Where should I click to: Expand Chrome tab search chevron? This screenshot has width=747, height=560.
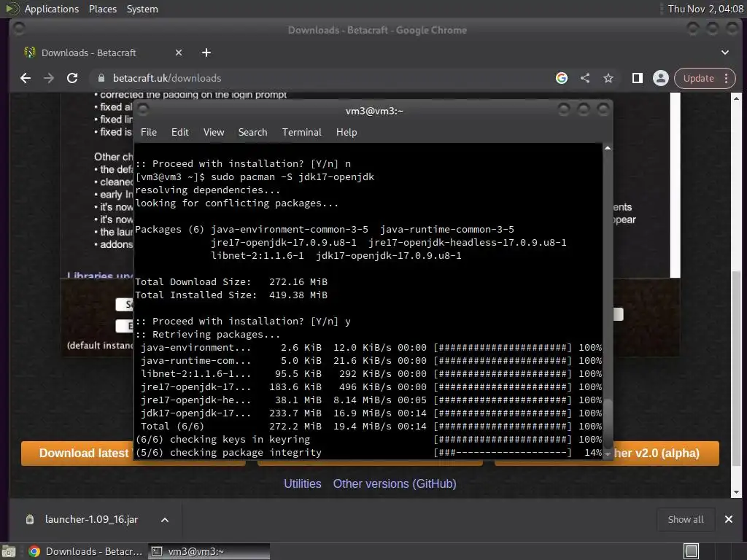pyautogui.click(x=724, y=52)
